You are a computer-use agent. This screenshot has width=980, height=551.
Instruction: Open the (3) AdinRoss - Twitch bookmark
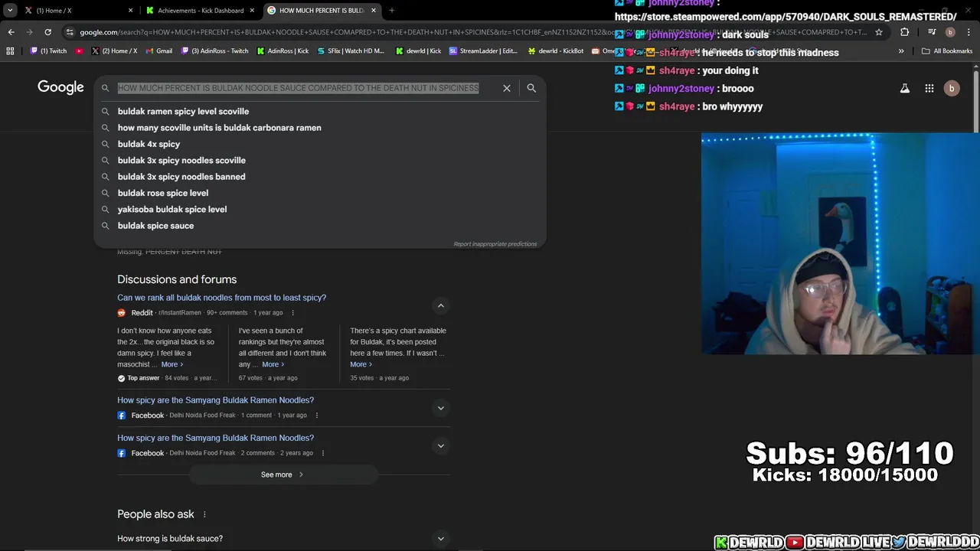[214, 51]
